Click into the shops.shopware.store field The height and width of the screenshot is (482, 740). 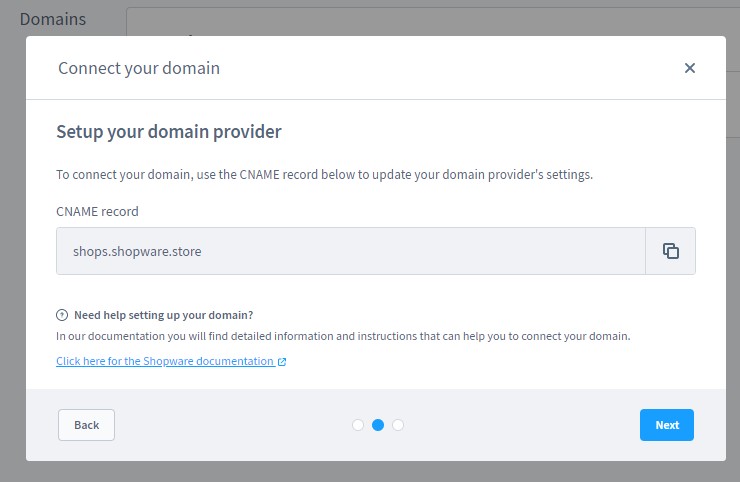pyautogui.click(x=350, y=251)
